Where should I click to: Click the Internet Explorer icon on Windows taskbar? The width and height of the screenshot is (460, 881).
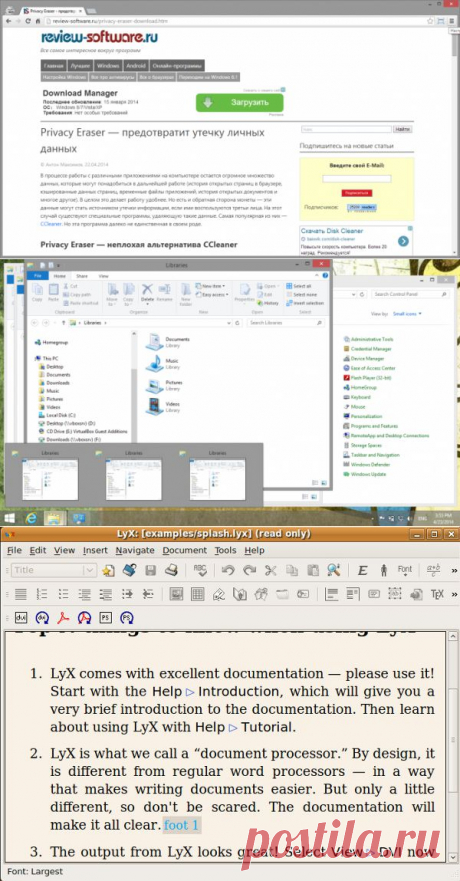tap(32, 517)
